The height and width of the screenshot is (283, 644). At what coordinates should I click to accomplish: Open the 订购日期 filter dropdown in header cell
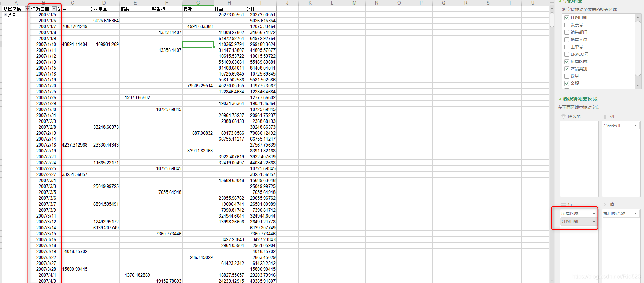click(54, 9)
